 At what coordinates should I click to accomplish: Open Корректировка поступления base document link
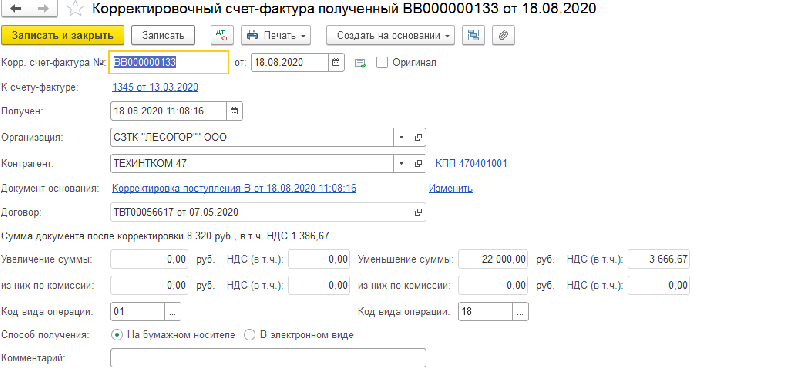tap(234, 188)
